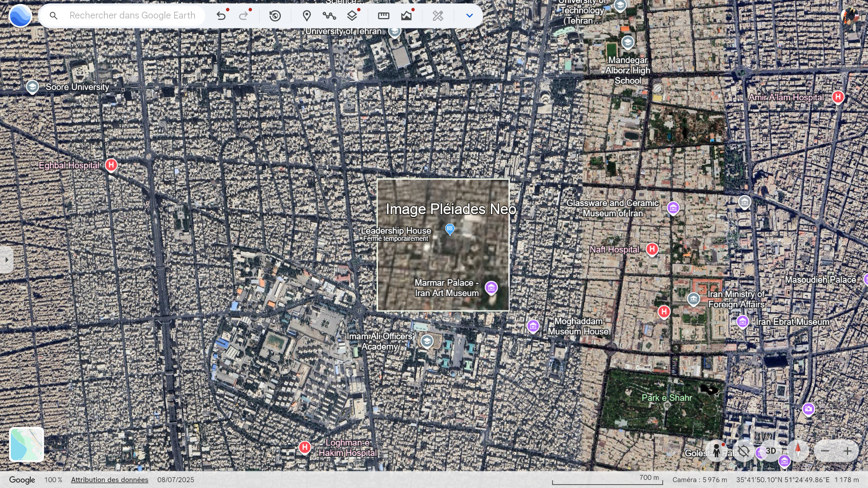Toggle the crossed-out tools icon in toolbar
This screenshot has width=868, height=488.
pyautogui.click(x=438, y=16)
